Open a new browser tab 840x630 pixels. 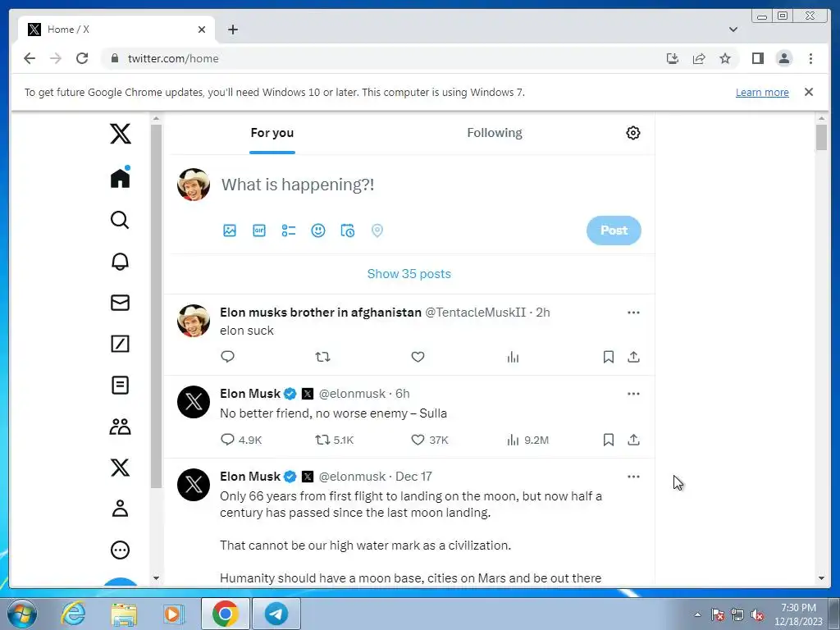(x=233, y=30)
